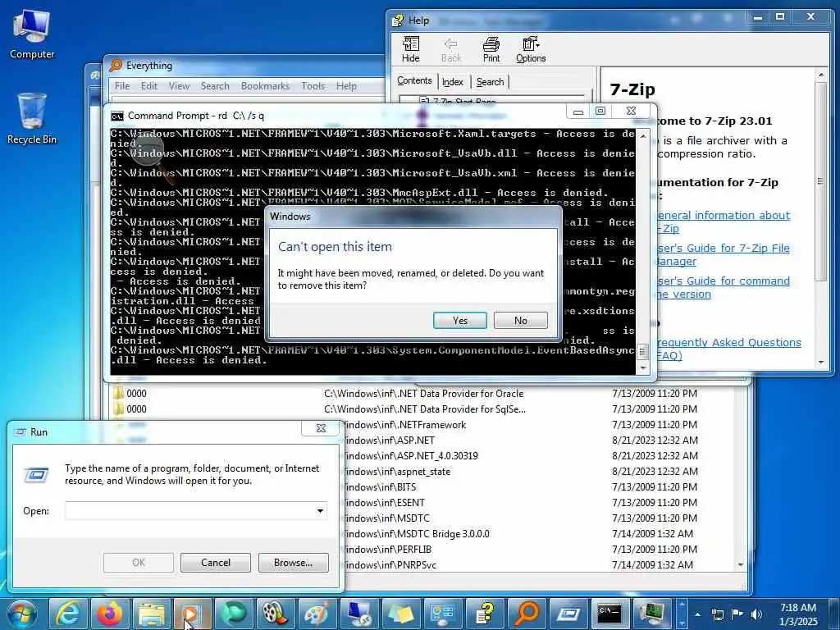Click Hide in the Help toolbar
Viewport: 840px width, 630px height.
point(410,50)
